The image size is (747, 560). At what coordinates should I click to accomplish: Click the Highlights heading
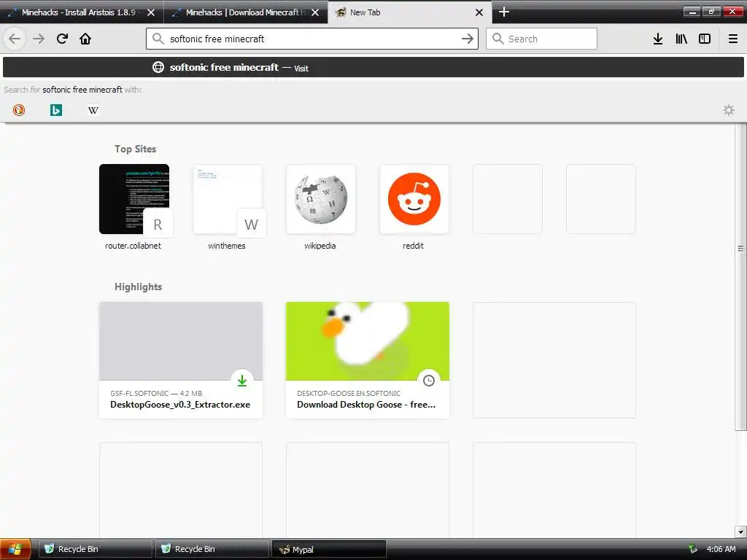pyautogui.click(x=138, y=287)
